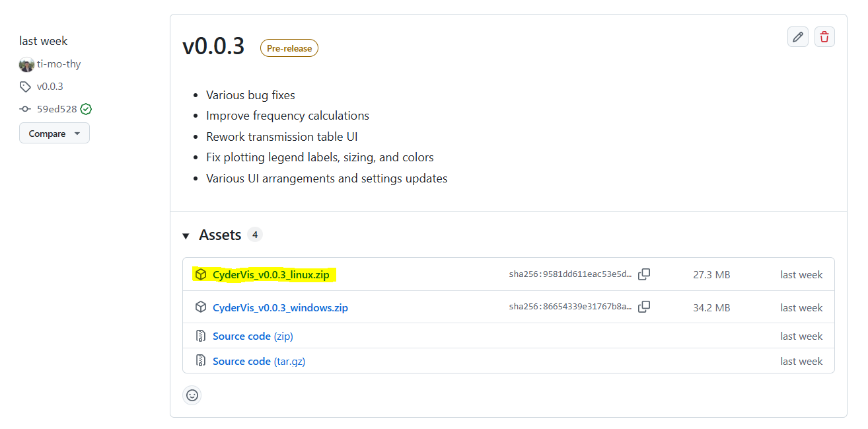
Task: Click the green verified commit checkmark
Action: click(x=86, y=109)
